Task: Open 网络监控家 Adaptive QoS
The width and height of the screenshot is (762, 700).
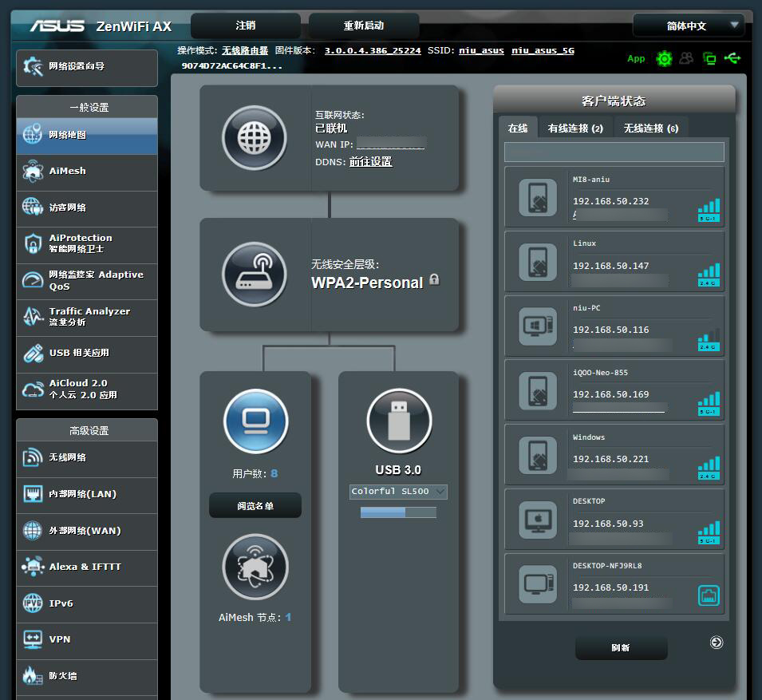Action: [x=87, y=281]
